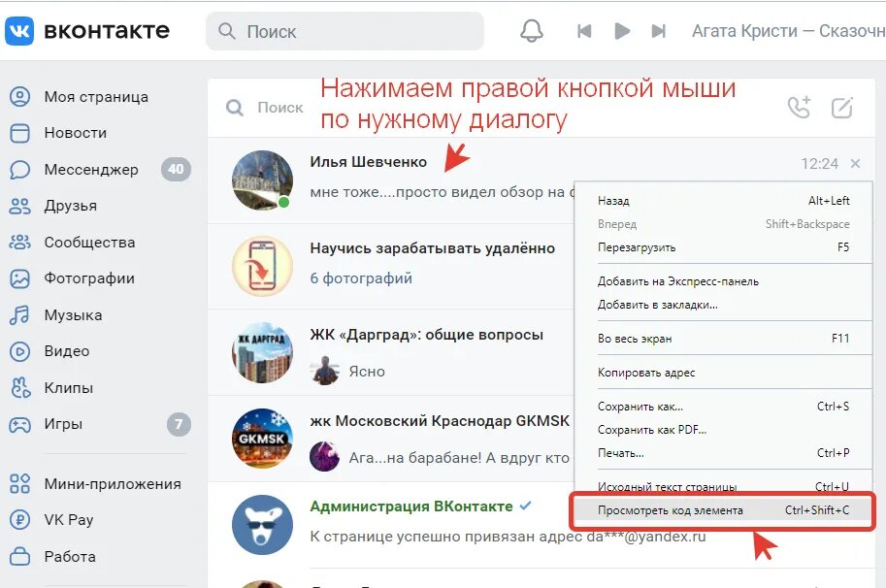Click the Видео play-circle icon

pos(19,351)
